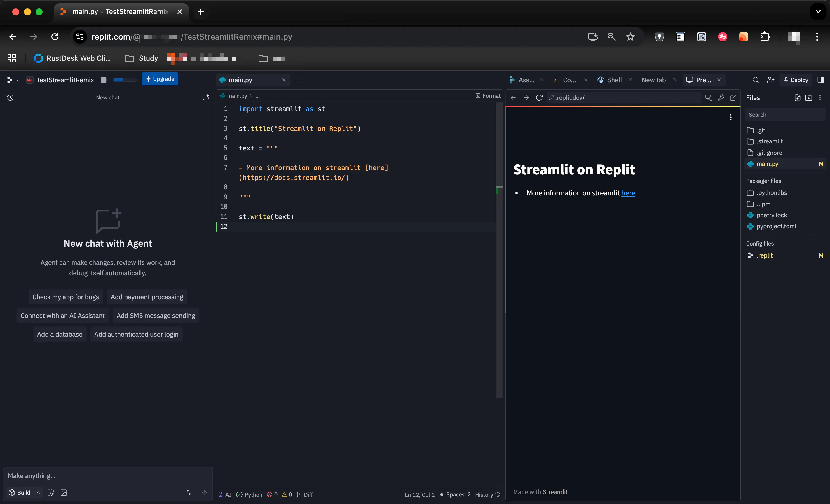Screen dimensions: 830x504
Task: Toggle right sidebar panel layout icon
Action: [x=821, y=80]
